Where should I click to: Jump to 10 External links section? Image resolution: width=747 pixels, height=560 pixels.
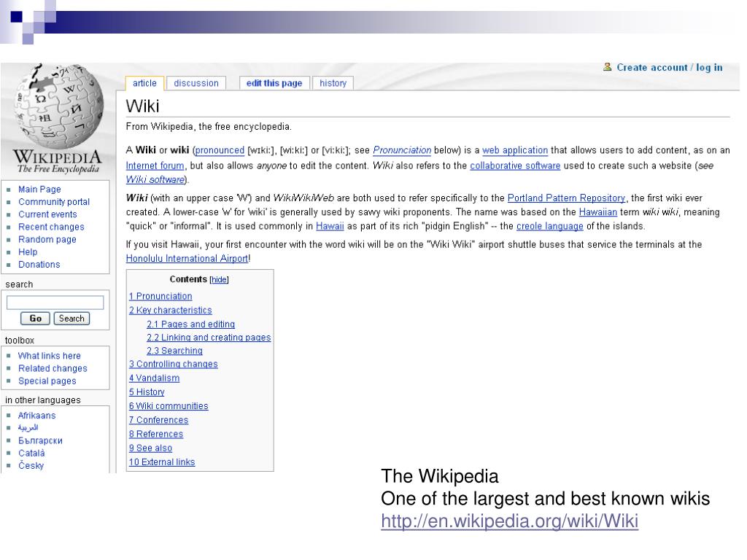pyautogui.click(x=161, y=462)
